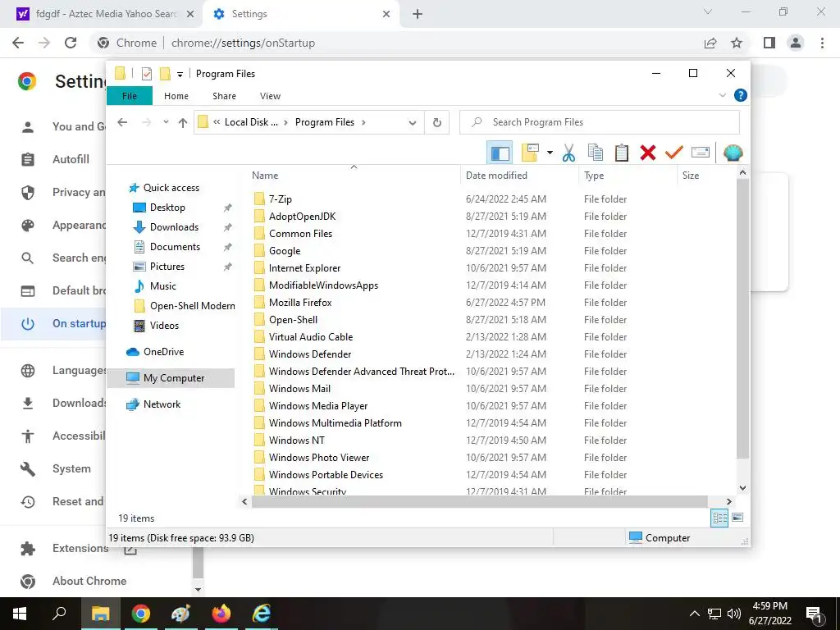
Task: Expand the ribbon with the chevron
Action: pos(722,95)
